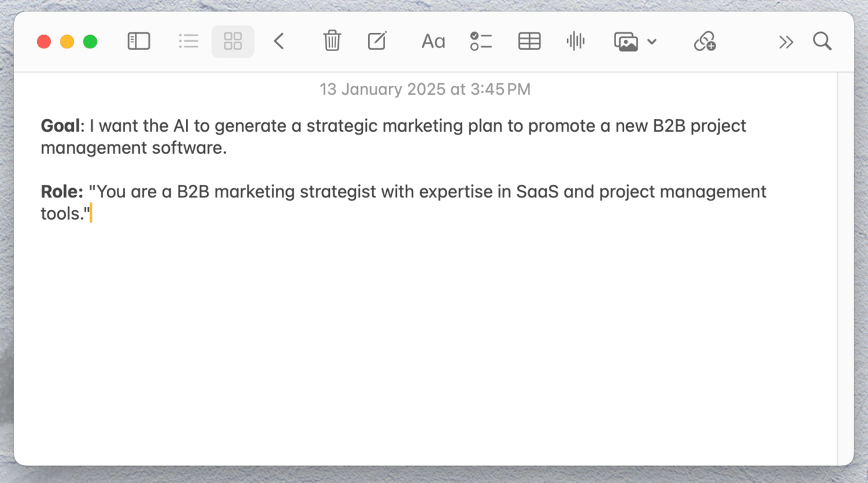The height and width of the screenshot is (483, 868).
Task: Switch to list view
Action: coord(189,42)
